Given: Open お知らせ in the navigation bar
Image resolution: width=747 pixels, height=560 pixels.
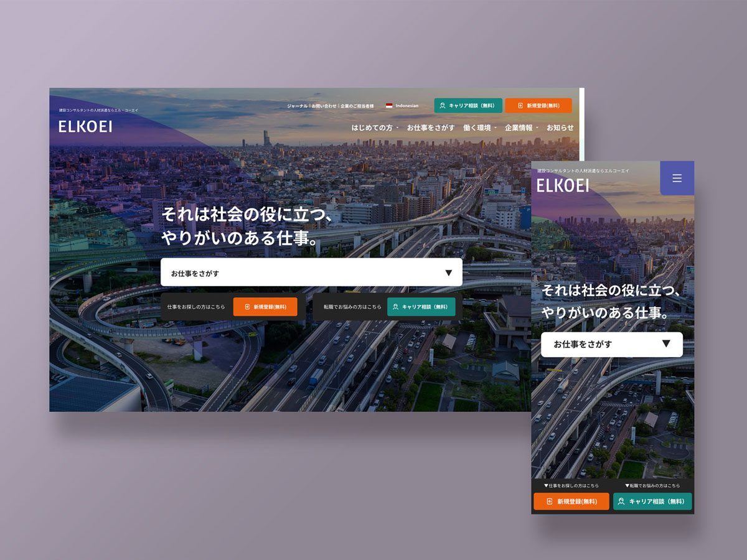Looking at the screenshot, I should point(560,128).
